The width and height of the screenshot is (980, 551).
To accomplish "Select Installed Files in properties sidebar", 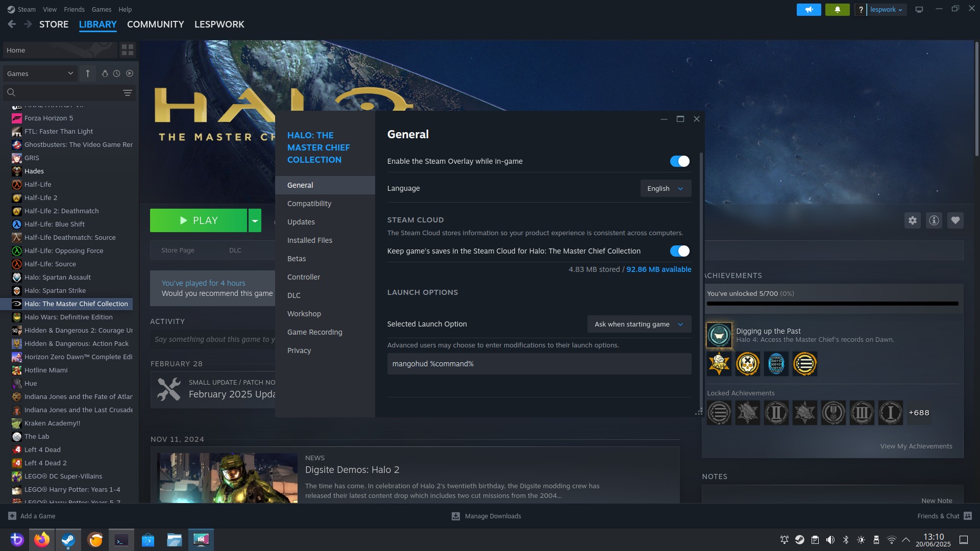I will pyautogui.click(x=325, y=240).
